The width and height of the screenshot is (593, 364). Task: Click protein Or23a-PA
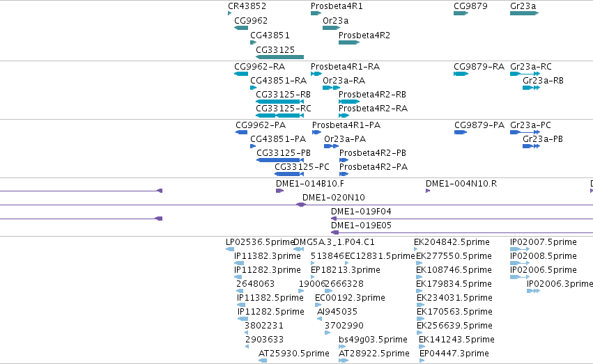pos(331,147)
